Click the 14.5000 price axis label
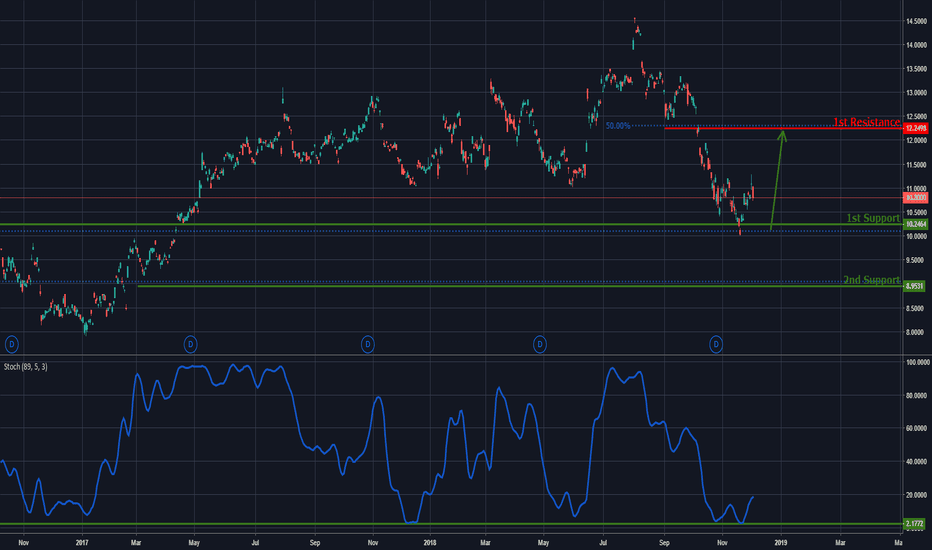This screenshot has width=932, height=550. 916,21
